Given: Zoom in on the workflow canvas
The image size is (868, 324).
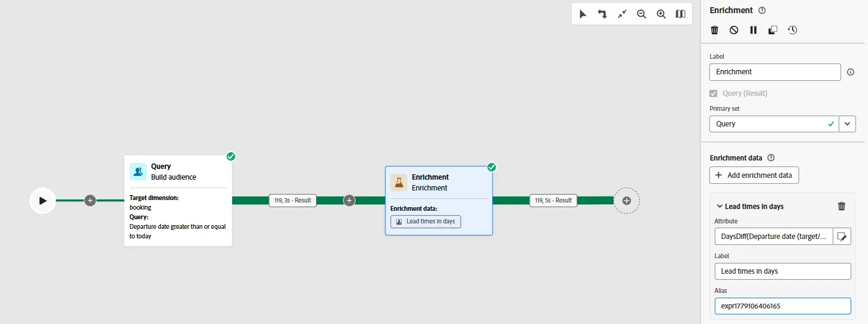Looking at the screenshot, I should click(x=661, y=14).
